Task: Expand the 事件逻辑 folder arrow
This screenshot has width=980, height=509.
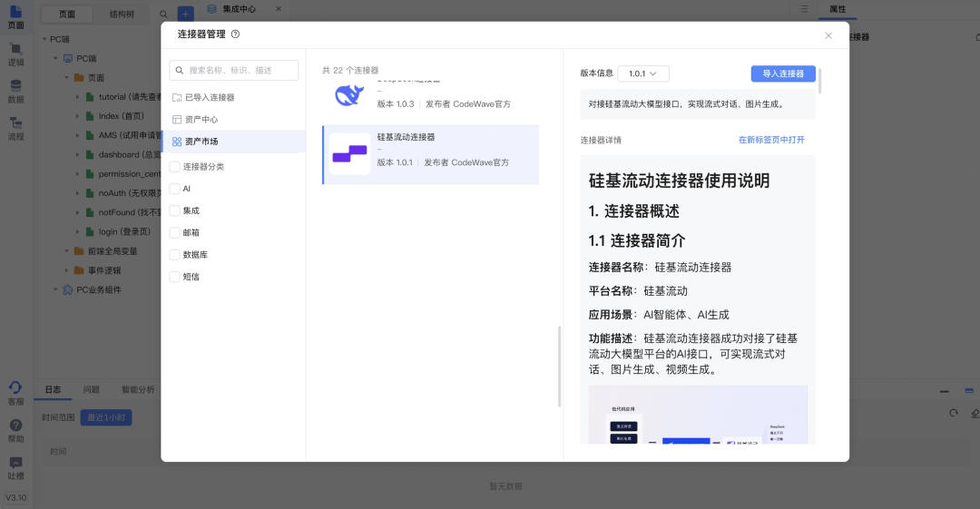Action: 67,270
